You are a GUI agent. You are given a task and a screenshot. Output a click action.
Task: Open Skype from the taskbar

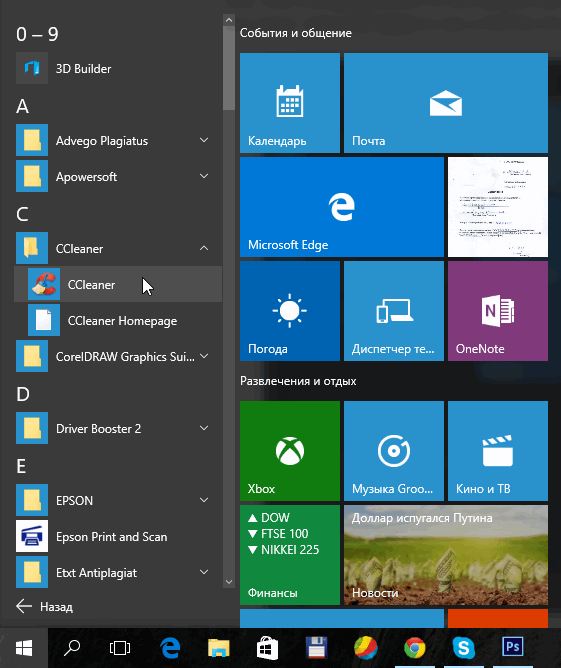[463, 648]
